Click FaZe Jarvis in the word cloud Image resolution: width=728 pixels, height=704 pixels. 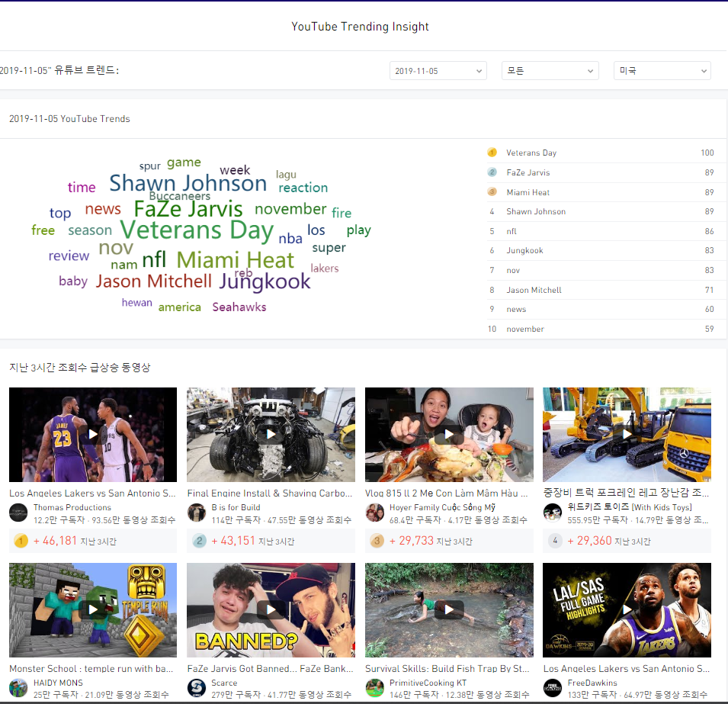188,209
